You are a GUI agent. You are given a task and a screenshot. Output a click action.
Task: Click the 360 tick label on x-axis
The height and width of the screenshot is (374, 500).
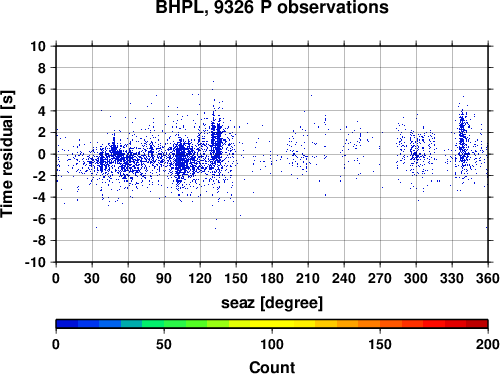[x=488, y=278]
